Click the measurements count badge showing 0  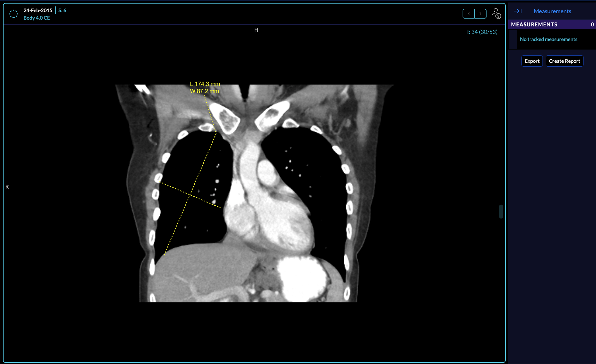pos(592,25)
